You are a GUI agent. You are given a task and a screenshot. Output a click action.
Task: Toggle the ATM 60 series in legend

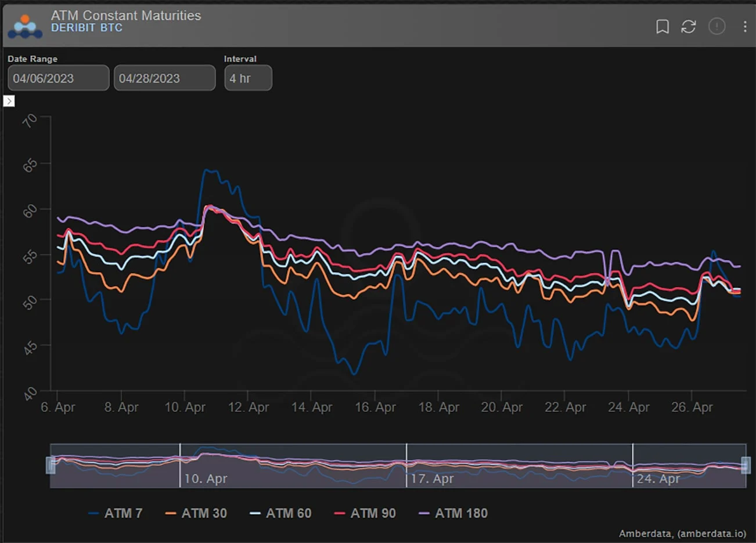281,513
